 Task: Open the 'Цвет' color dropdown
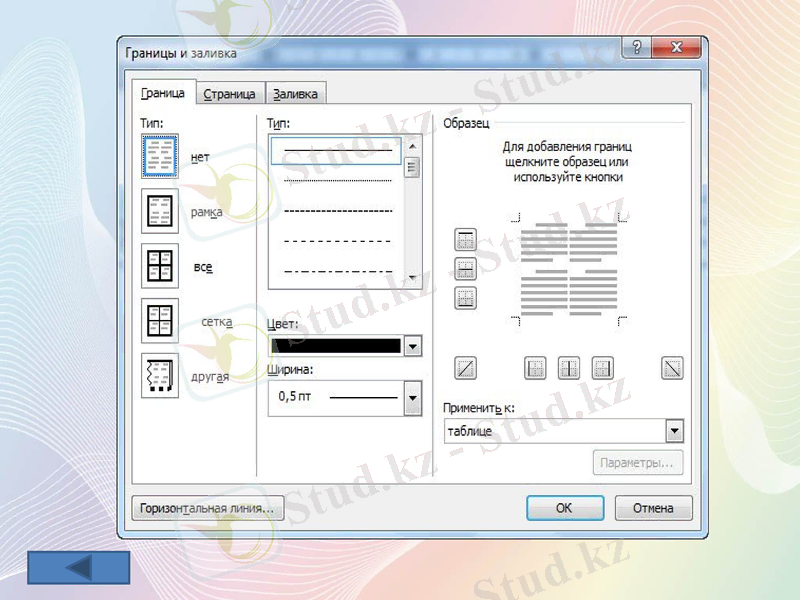(x=412, y=346)
